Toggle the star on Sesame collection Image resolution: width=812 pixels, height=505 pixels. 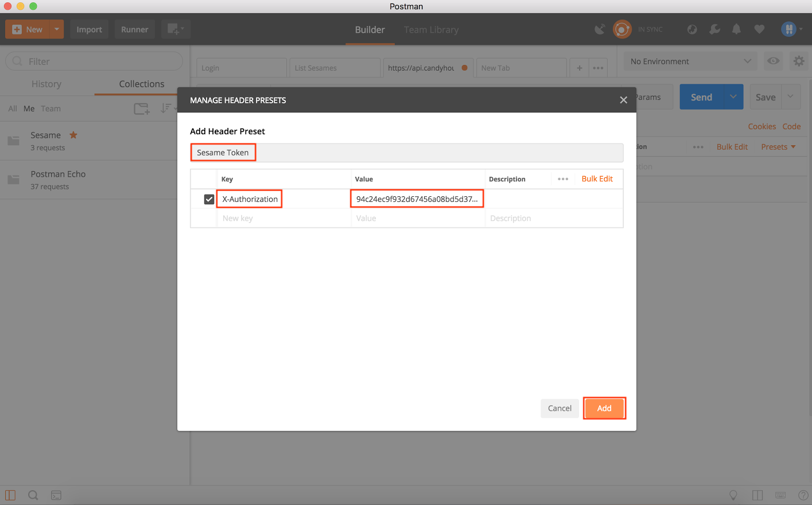(73, 135)
